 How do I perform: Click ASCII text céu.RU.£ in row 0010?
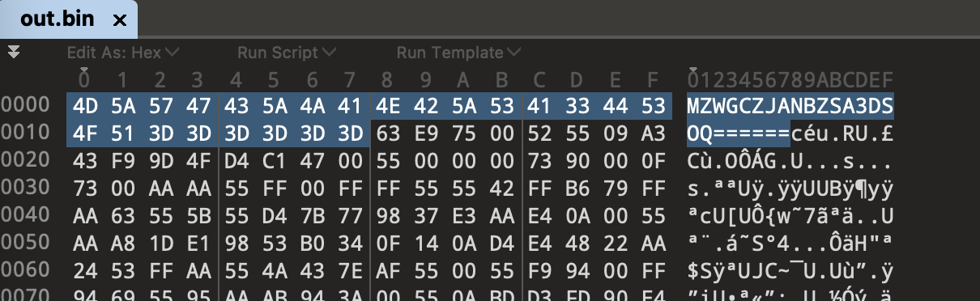[x=842, y=134]
